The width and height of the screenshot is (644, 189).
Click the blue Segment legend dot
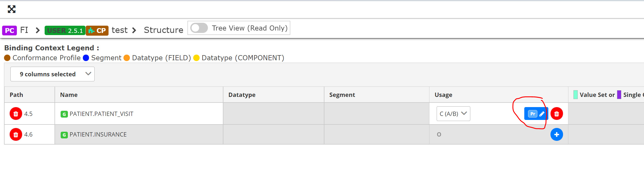point(86,58)
